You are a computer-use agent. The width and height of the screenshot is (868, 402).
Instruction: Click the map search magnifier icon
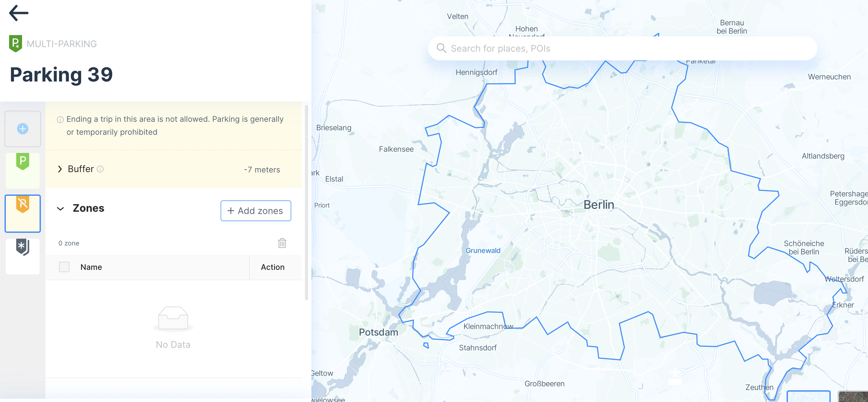(441, 48)
